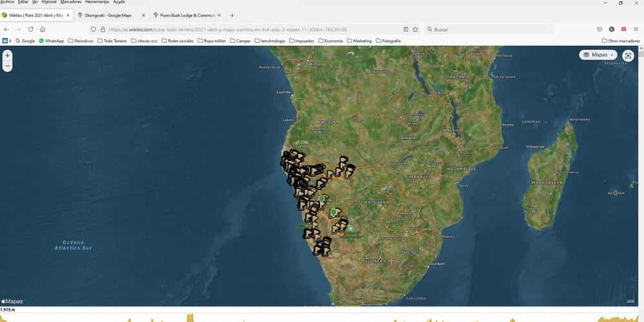The height and width of the screenshot is (322, 644).
Task: Reload the current page
Action: coord(30,30)
